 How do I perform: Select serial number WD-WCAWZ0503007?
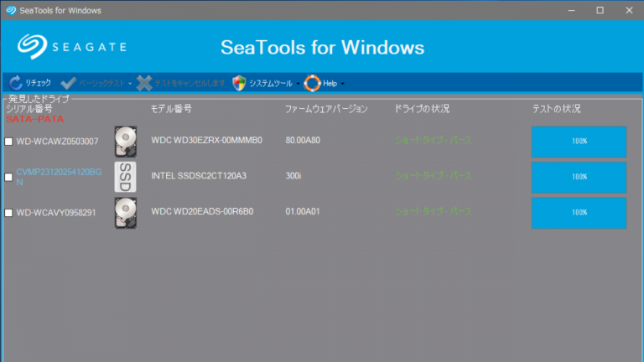click(x=58, y=142)
